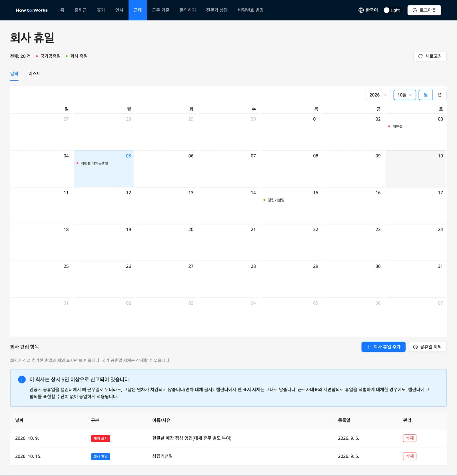Click the 로그아웃 logout button
Image resolution: width=457 pixels, height=476 pixels.
pyautogui.click(x=424, y=10)
